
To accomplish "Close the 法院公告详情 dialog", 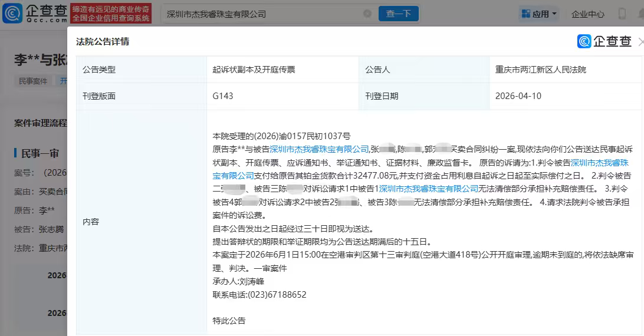I will click(640, 41).
